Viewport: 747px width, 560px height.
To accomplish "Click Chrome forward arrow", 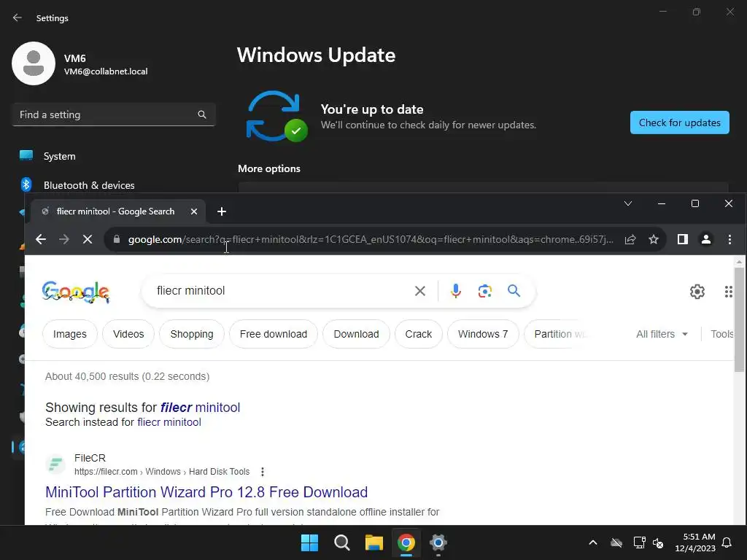I will (64, 239).
